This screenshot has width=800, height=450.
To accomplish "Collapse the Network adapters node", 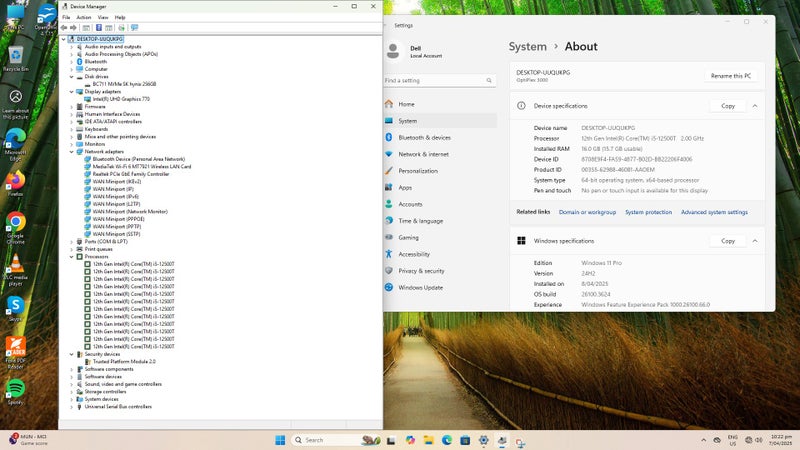I will (x=71, y=152).
